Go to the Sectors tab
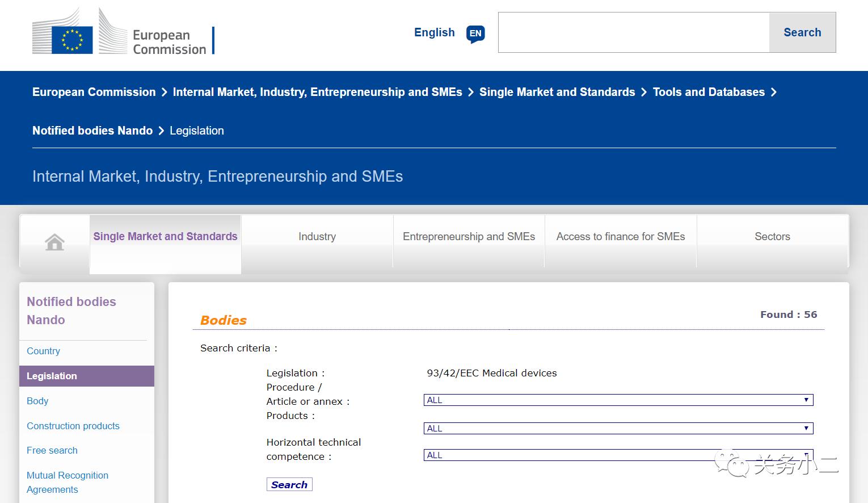Image resolution: width=868 pixels, height=503 pixels. [772, 237]
